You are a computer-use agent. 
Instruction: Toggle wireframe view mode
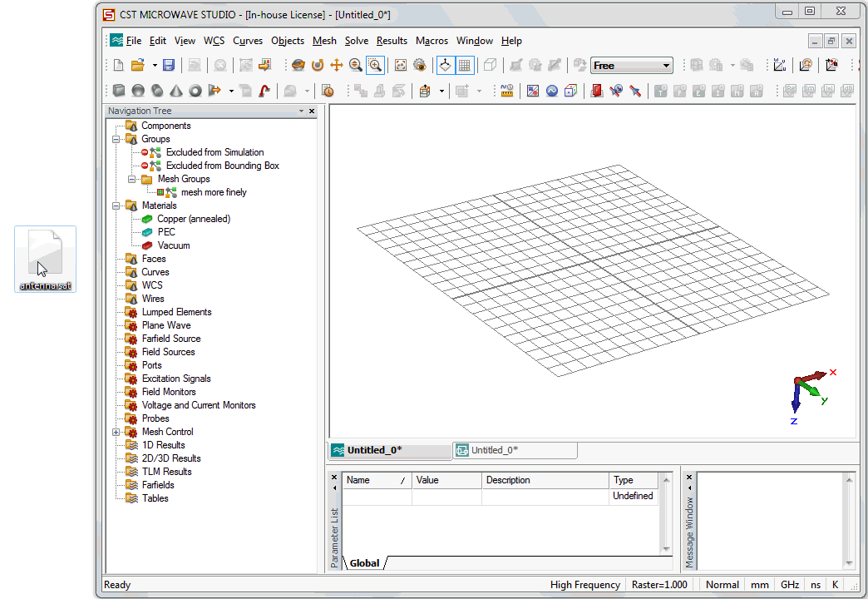pyautogui.click(x=490, y=66)
